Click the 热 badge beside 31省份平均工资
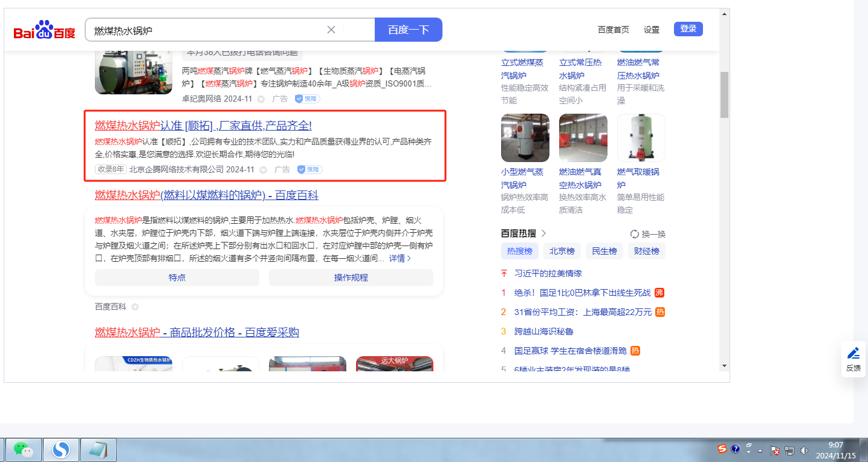 tap(660, 312)
